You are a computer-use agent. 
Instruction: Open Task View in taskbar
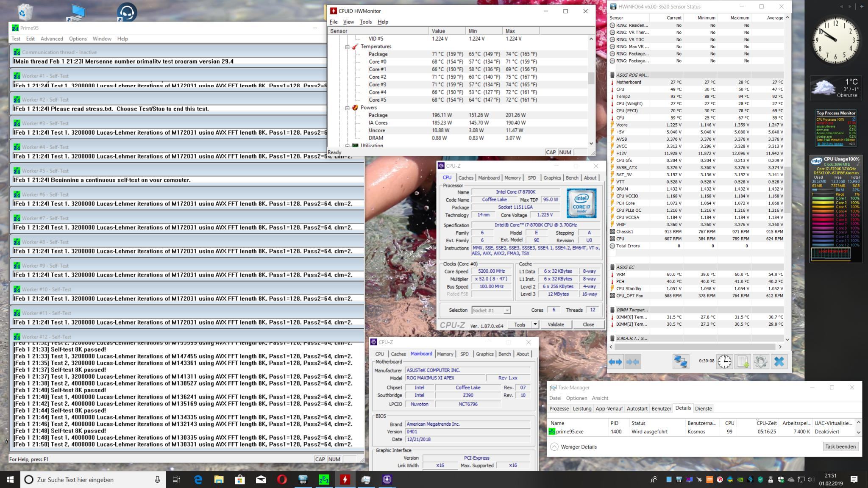point(176,480)
